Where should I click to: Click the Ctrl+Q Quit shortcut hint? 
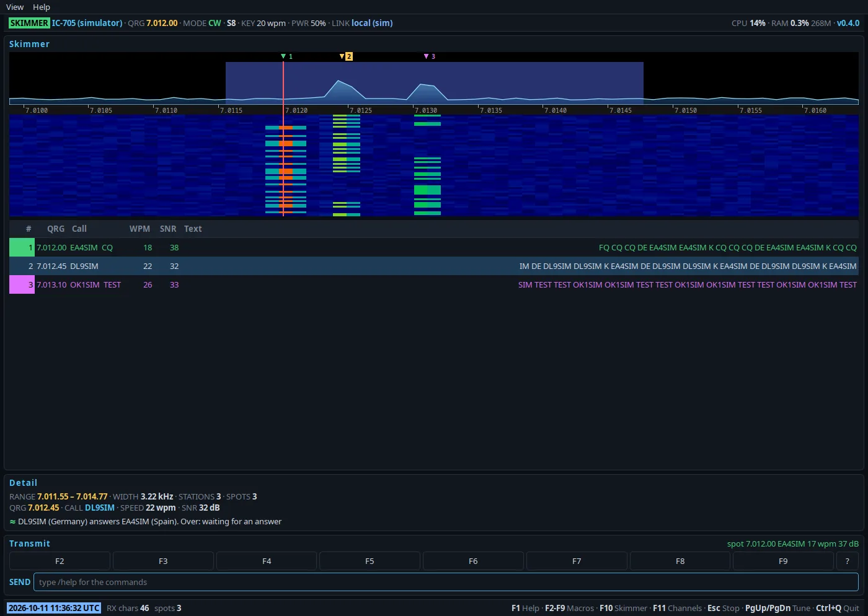(x=838, y=608)
